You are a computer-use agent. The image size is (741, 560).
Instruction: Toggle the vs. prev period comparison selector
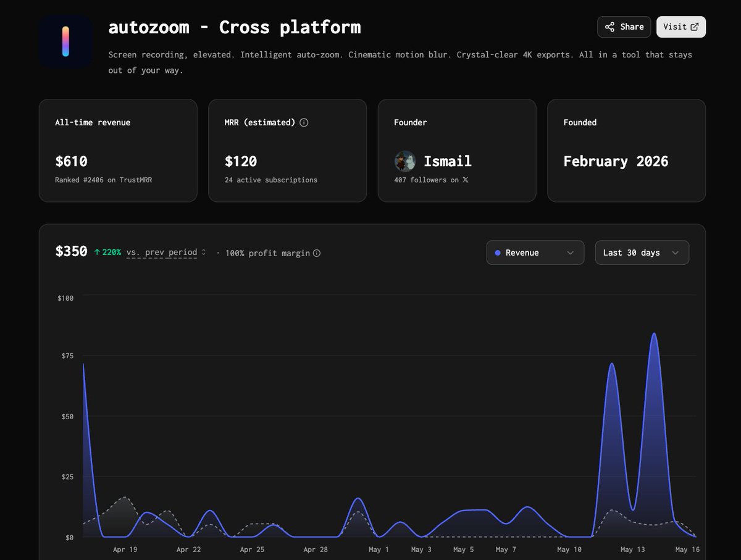(x=165, y=253)
